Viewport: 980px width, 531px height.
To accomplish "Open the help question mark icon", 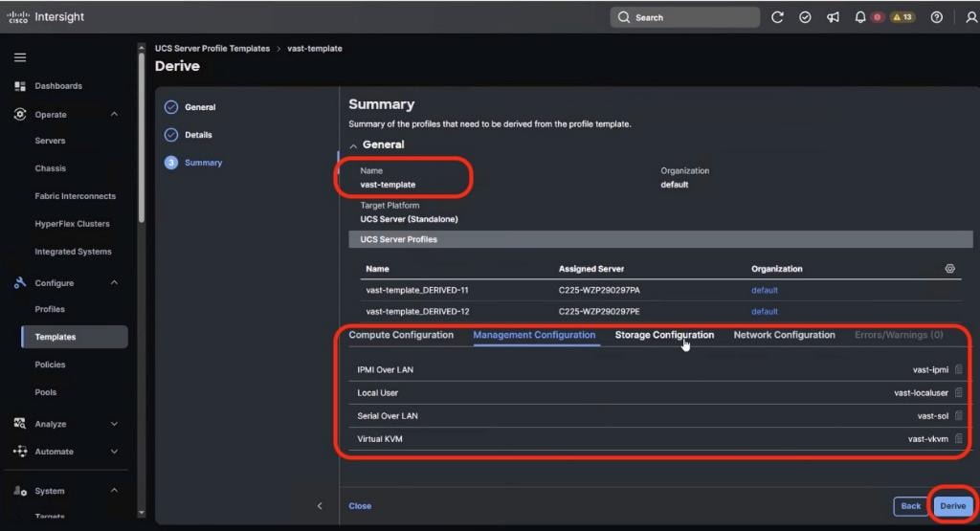I will coord(936,17).
